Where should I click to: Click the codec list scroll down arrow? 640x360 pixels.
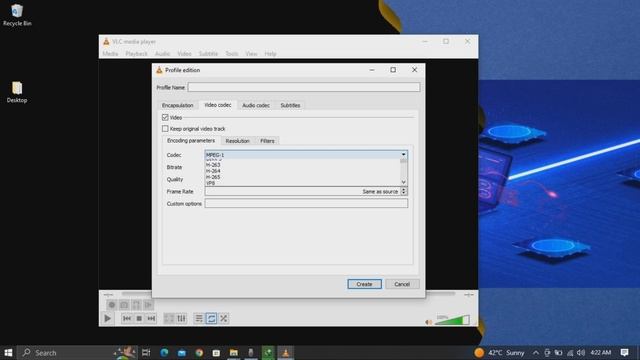[403, 182]
